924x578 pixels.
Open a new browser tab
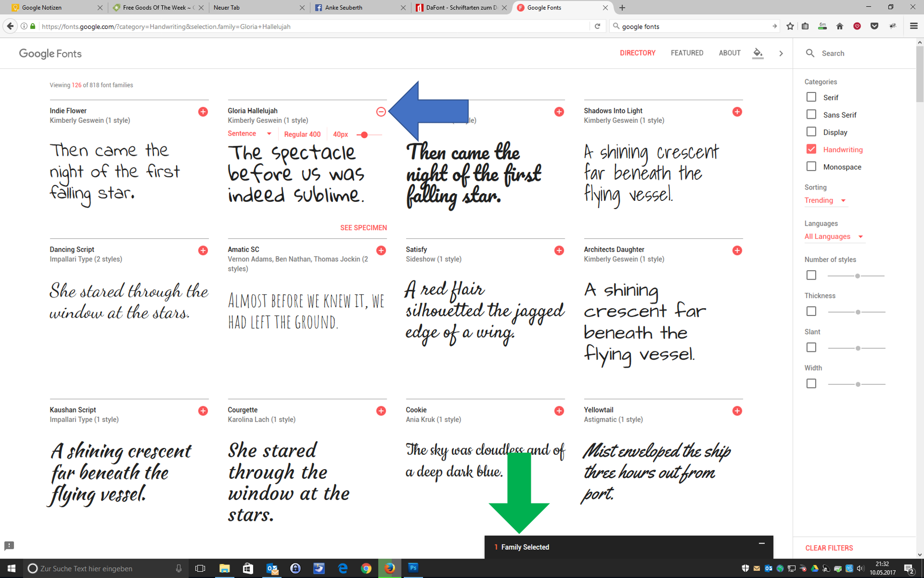pyautogui.click(x=622, y=8)
